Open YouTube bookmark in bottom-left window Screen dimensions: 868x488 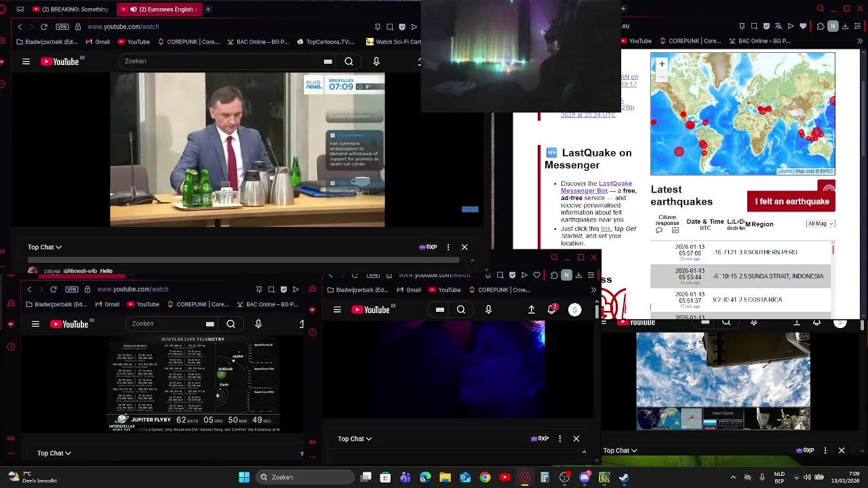142,304
